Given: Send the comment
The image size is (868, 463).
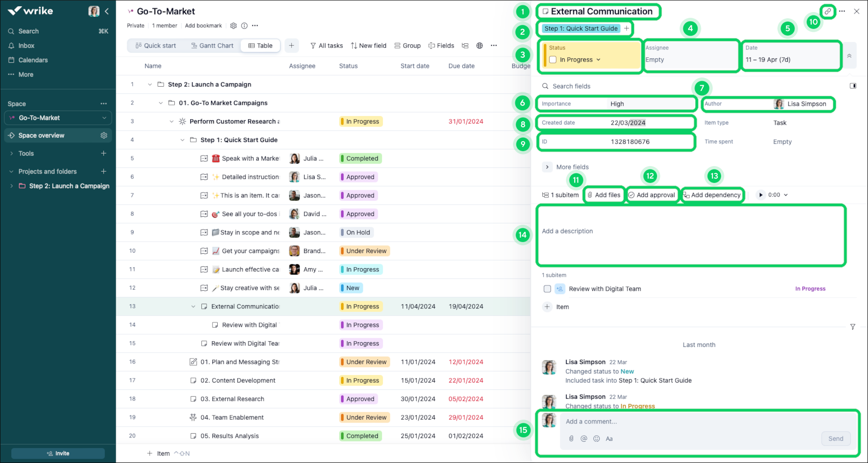Looking at the screenshot, I should click(x=836, y=438).
